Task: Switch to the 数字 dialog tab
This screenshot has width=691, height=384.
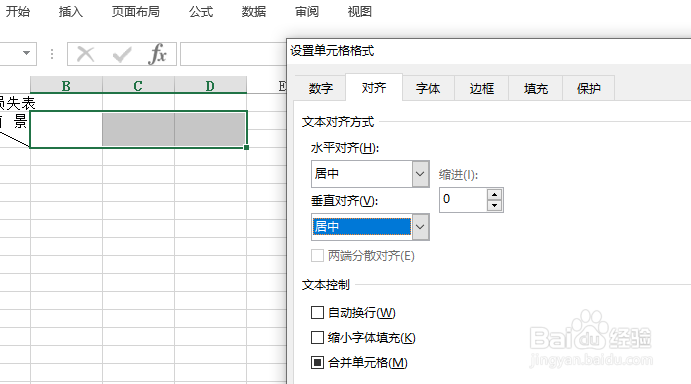Action: pos(320,89)
